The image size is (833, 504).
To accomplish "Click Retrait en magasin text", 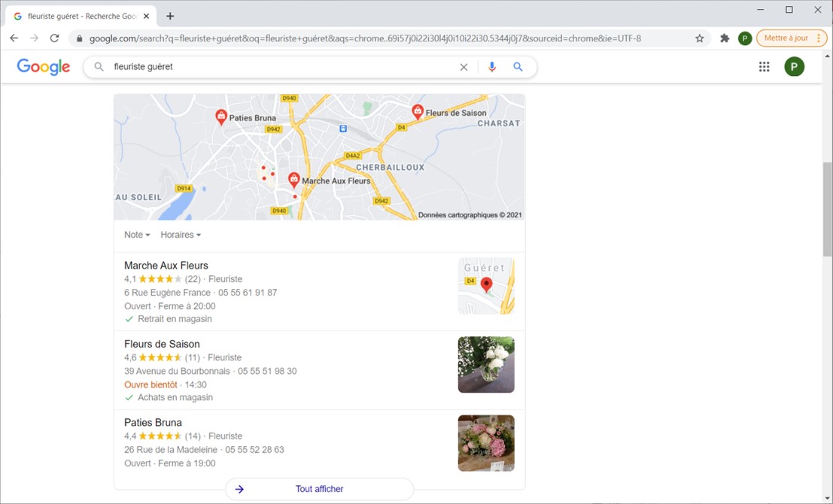I will 175,319.
